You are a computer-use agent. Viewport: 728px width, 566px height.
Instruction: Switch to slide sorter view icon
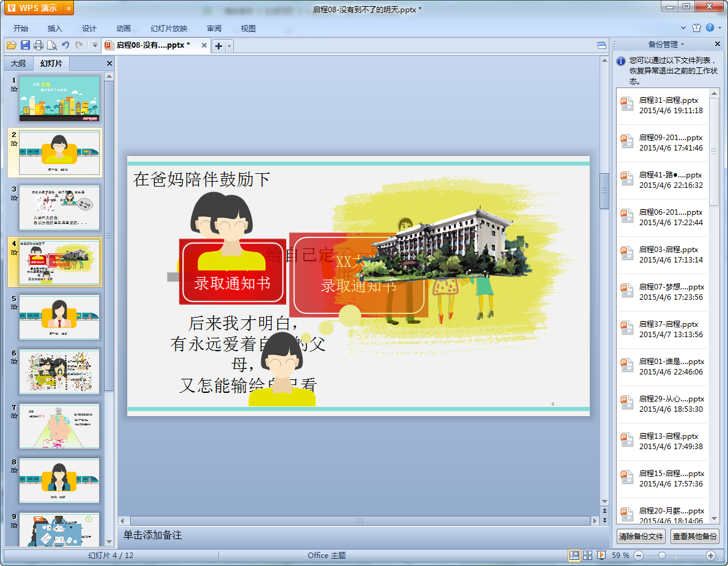point(587,556)
